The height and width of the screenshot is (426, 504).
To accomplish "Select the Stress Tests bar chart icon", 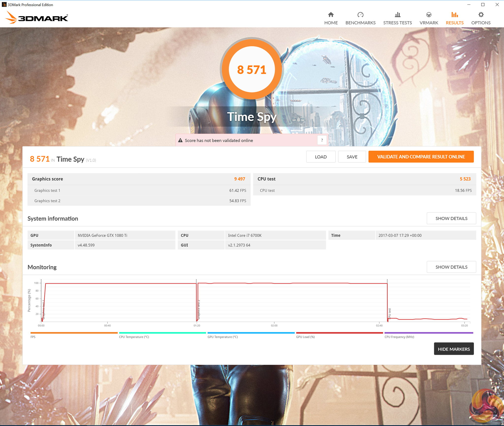I will [397, 15].
